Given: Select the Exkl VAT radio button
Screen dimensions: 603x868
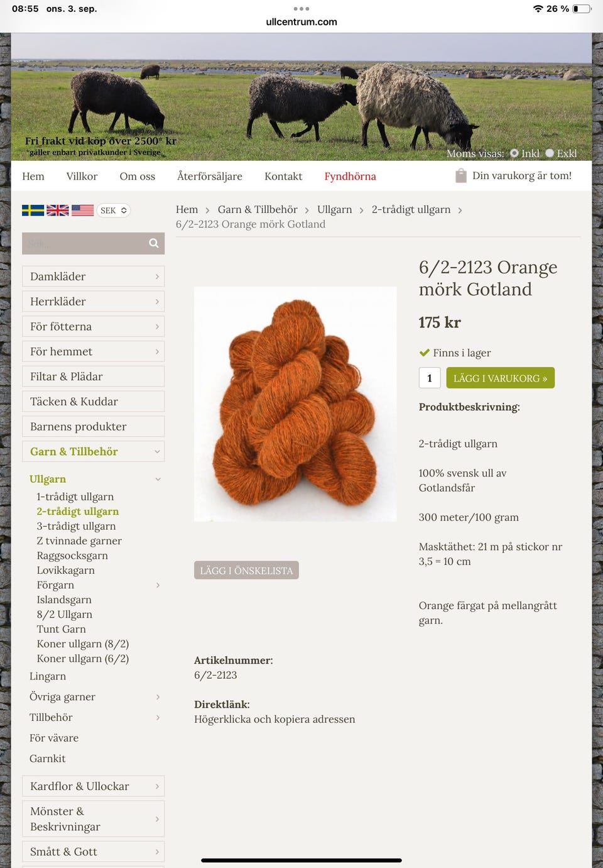Looking at the screenshot, I should pyautogui.click(x=550, y=153).
